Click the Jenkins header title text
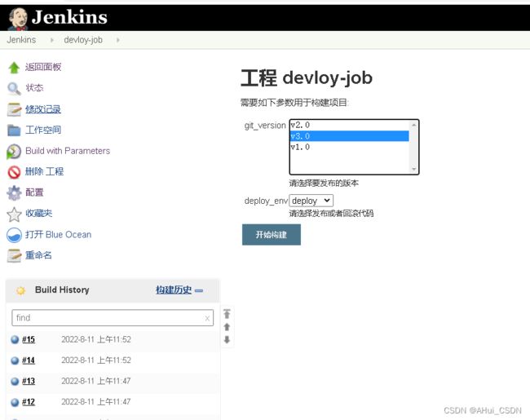The width and height of the screenshot is (530, 420). 69,18
